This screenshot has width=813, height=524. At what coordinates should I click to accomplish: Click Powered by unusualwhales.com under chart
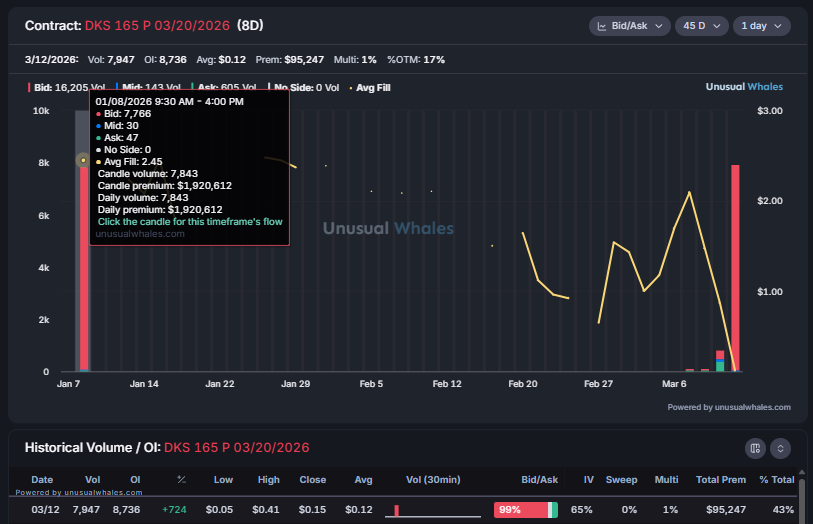click(729, 407)
